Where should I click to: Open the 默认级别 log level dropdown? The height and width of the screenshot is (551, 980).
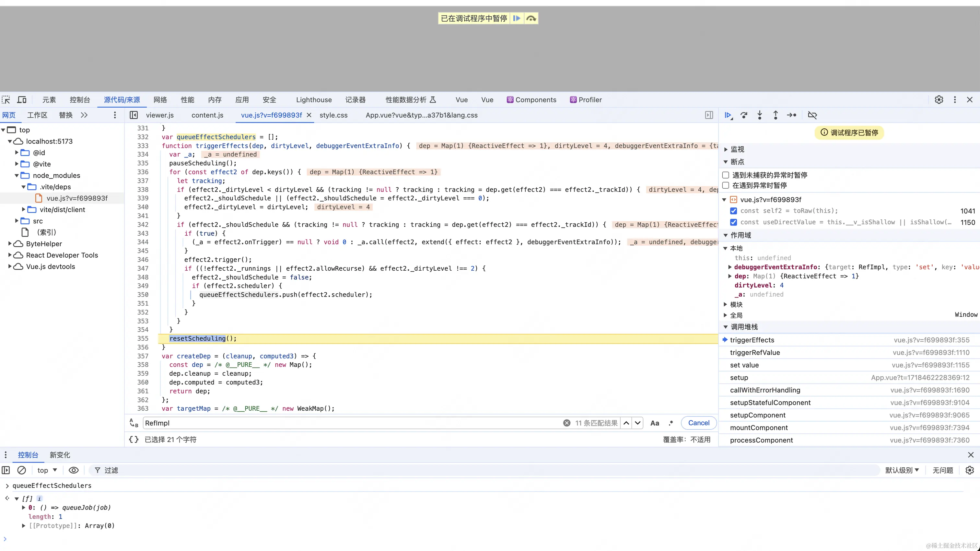pos(902,470)
